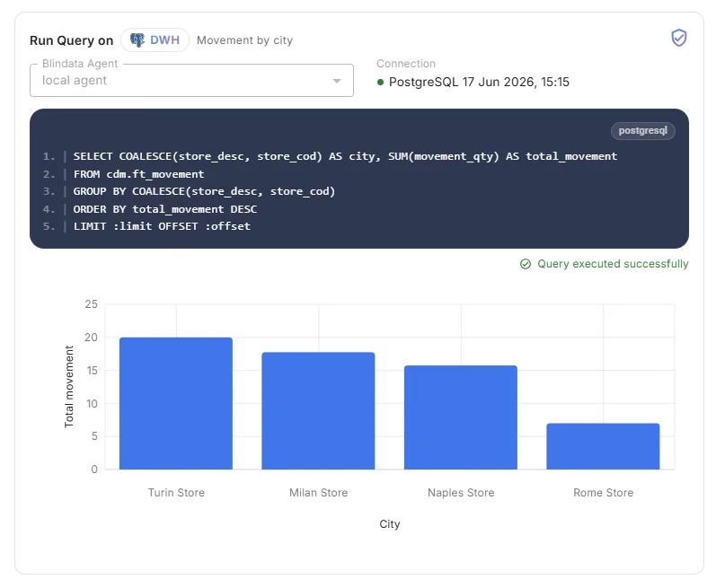Click the Turin Store bar
This screenshot has height=588, width=725.
[176, 403]
